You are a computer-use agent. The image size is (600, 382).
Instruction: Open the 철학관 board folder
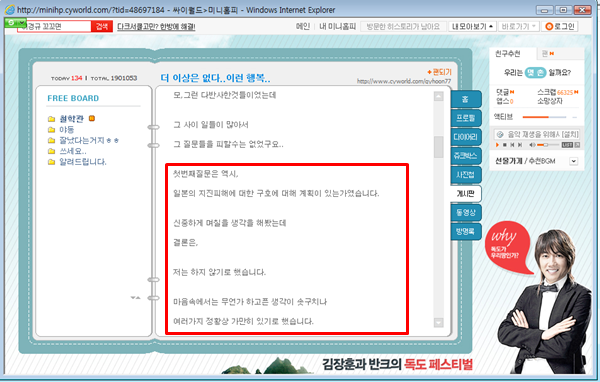pyautogui.click(x=71, y=119)
